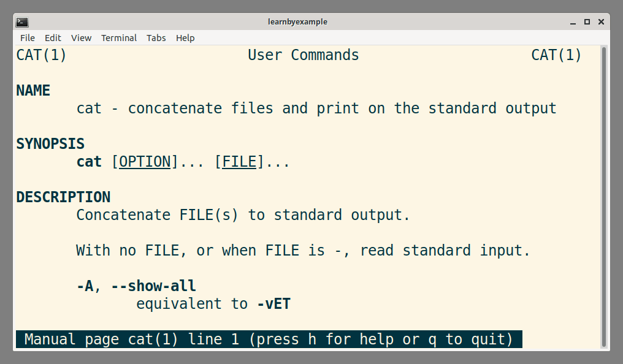Open the File menu
Viewport: 623px width, 364px height.
click(x=27, y=38)
